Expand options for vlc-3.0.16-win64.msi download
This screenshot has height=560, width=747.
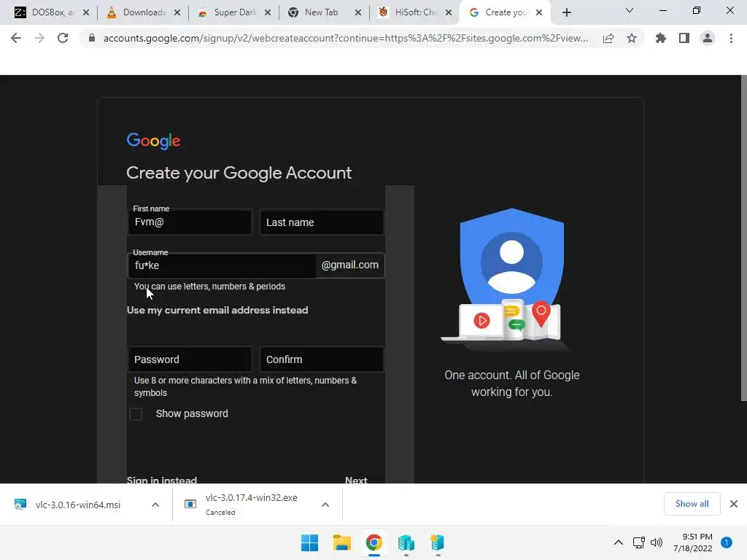tap(155, 505)
